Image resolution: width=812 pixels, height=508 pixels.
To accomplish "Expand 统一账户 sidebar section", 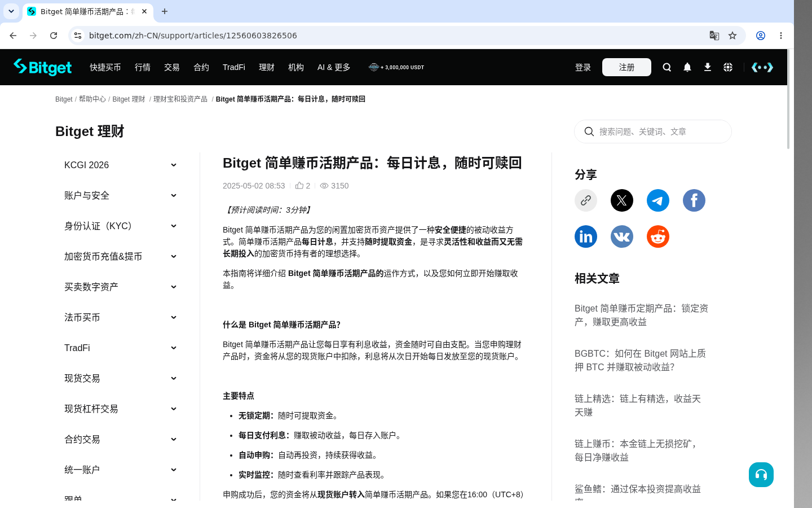I will [x=121, y=470].
